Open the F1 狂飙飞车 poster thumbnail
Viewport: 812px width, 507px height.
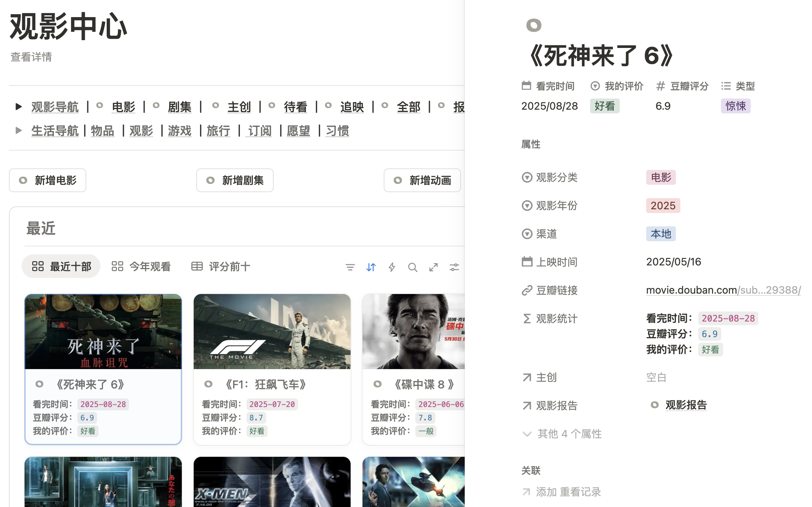tap(272, 331)
